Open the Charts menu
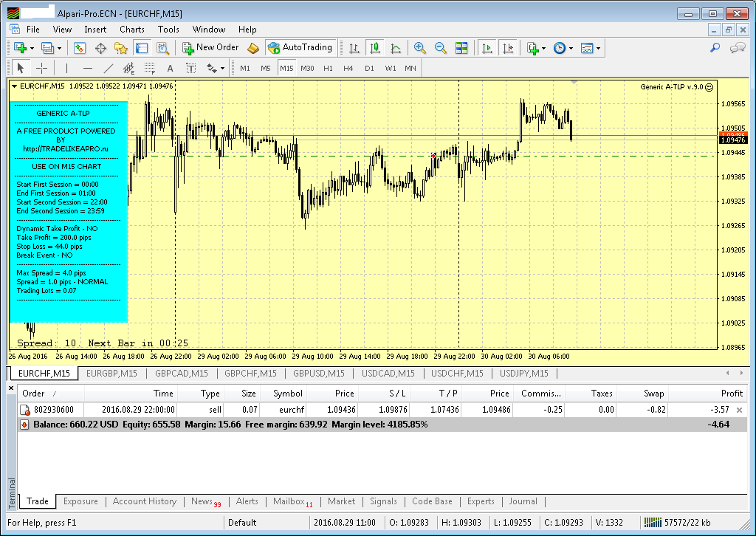Viewport: 756px width, 536px height. tap(131, 30)
